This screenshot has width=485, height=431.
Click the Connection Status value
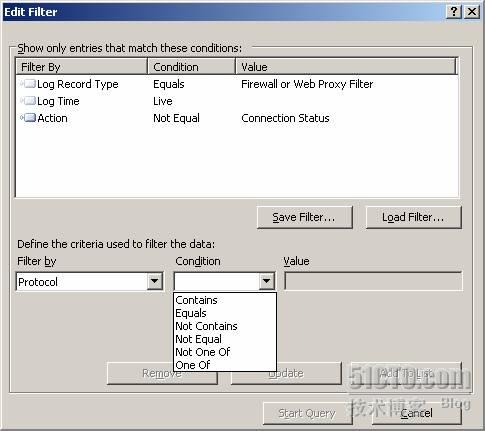tap(285, 118)
